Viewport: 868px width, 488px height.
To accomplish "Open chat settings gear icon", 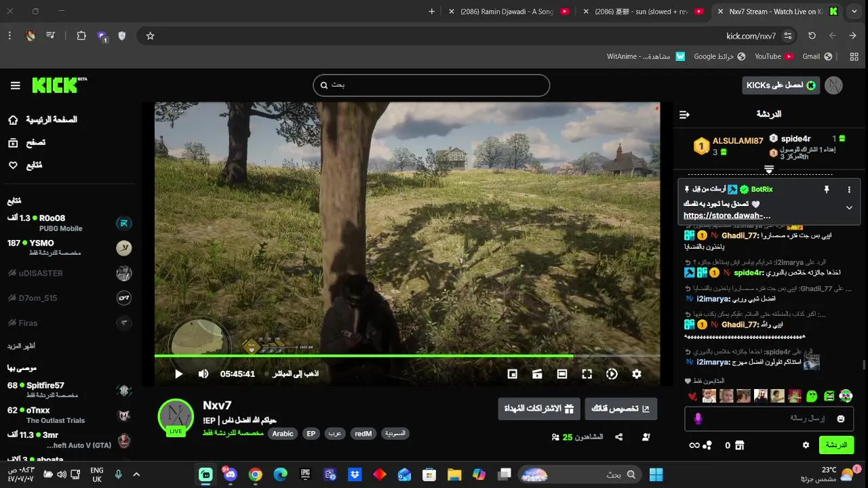I will (x=806, y=445).
